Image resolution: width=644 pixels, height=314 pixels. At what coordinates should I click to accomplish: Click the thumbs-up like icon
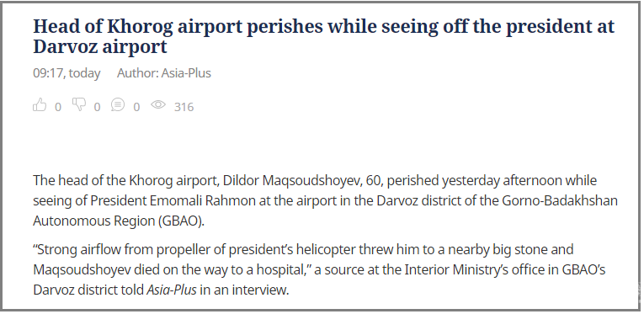40,105
